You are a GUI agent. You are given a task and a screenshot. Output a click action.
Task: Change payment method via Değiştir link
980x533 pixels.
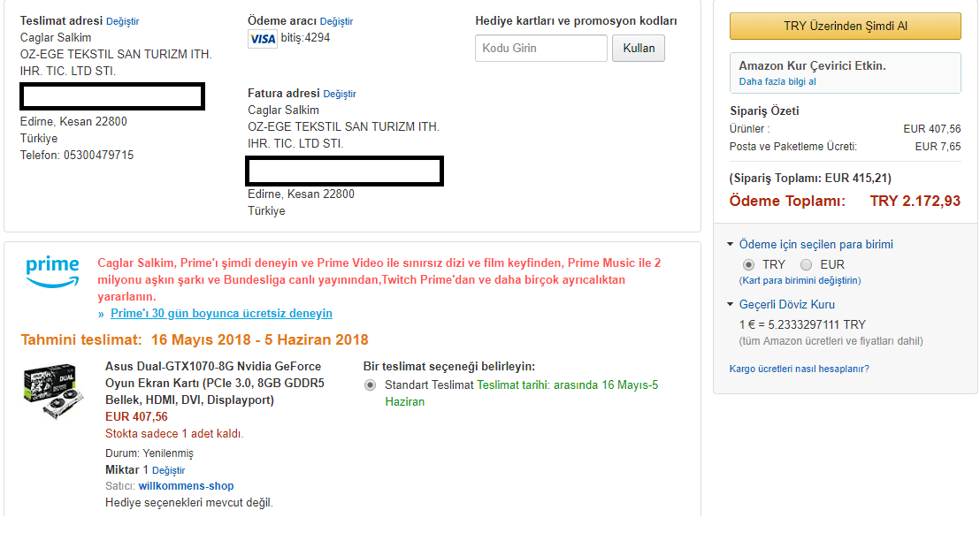(336, 21)
